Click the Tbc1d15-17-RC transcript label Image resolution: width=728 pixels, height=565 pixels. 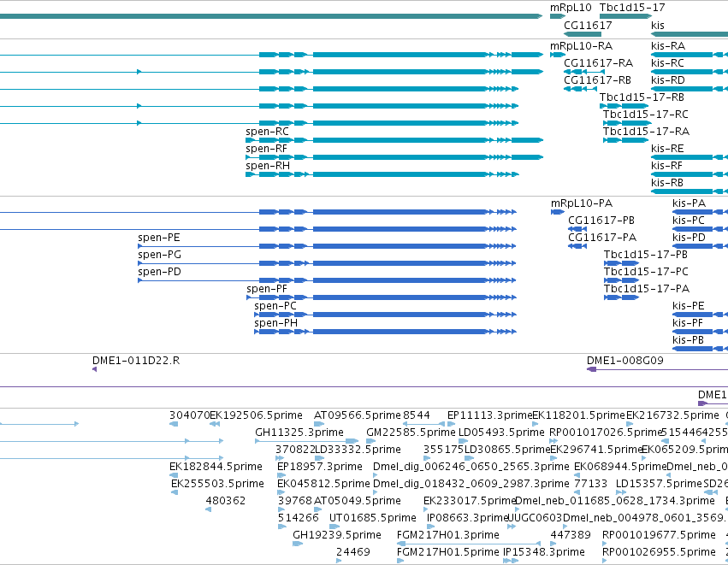(645, 115)
